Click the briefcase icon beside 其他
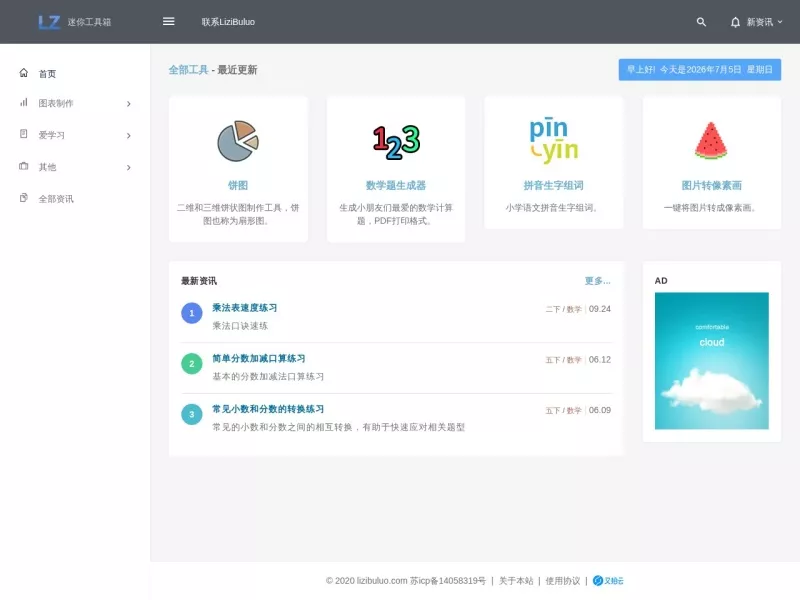Viewport: 800px width, 600px height. coord(23,166)
